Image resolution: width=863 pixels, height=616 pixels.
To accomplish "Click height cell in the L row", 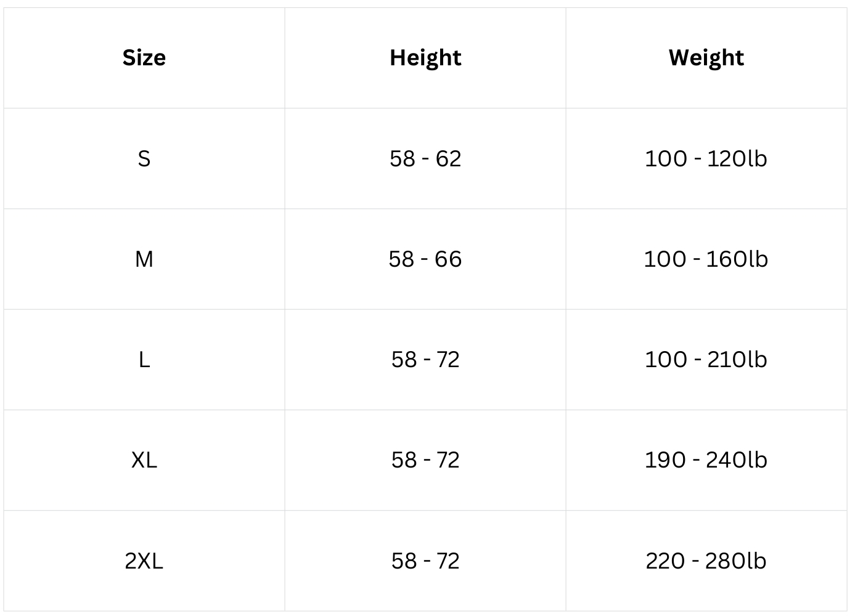I will [x=425, y=360].
